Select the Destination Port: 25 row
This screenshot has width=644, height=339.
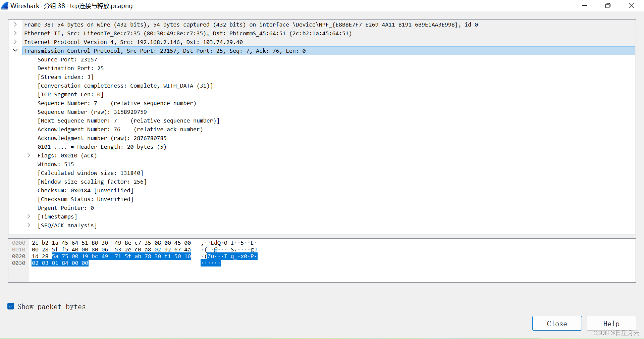pyautogui.click(x=70, y=68)
